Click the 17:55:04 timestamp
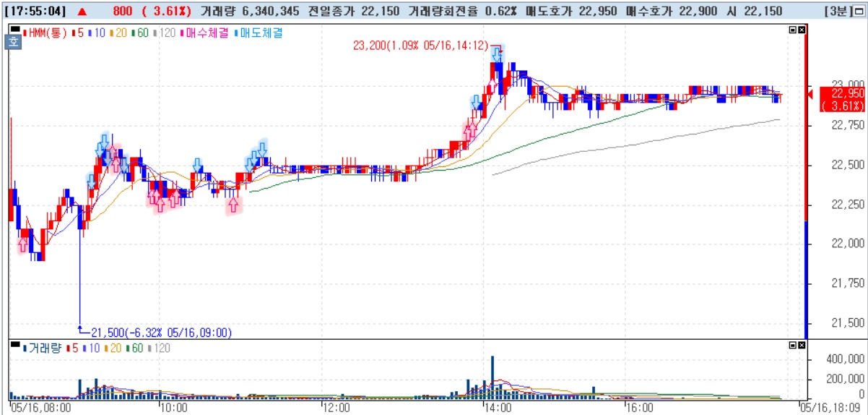 (35, 12)
